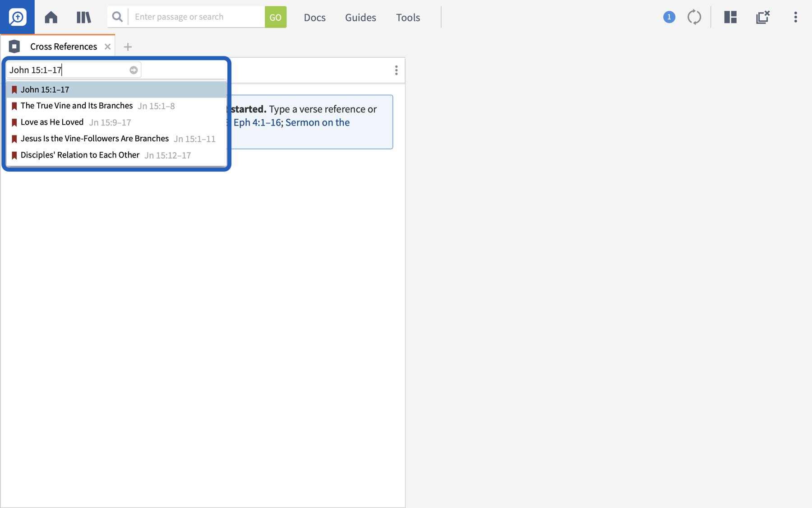This screenshot has width=812, height=508.
Task: Open the Layouts panel icon
Action: point(730,17)
